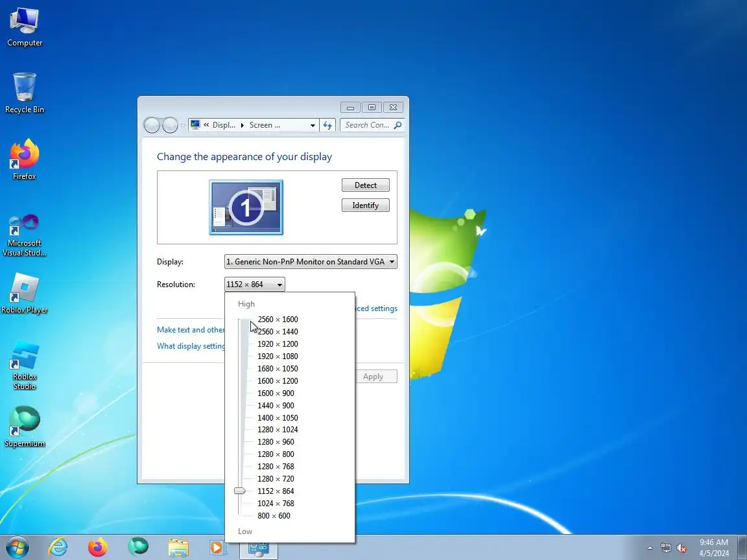Open Windows Explorer folder in taskbar

[x=178, y=548]
